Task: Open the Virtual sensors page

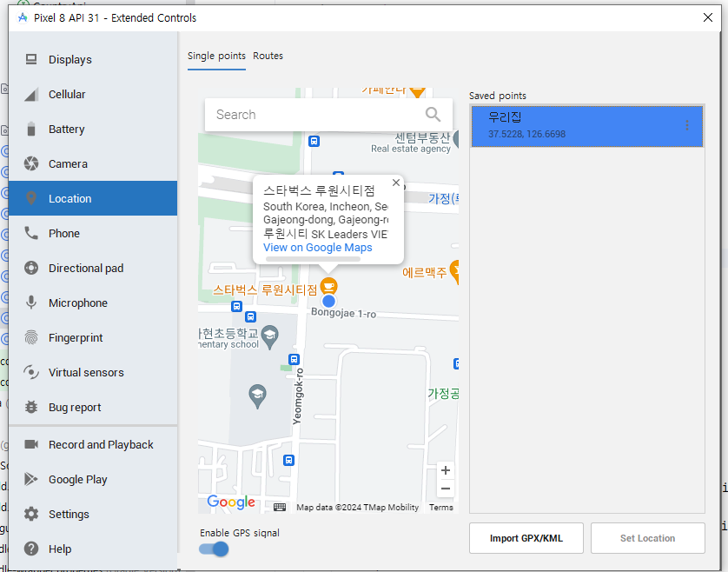Action: tap(93, 372)
